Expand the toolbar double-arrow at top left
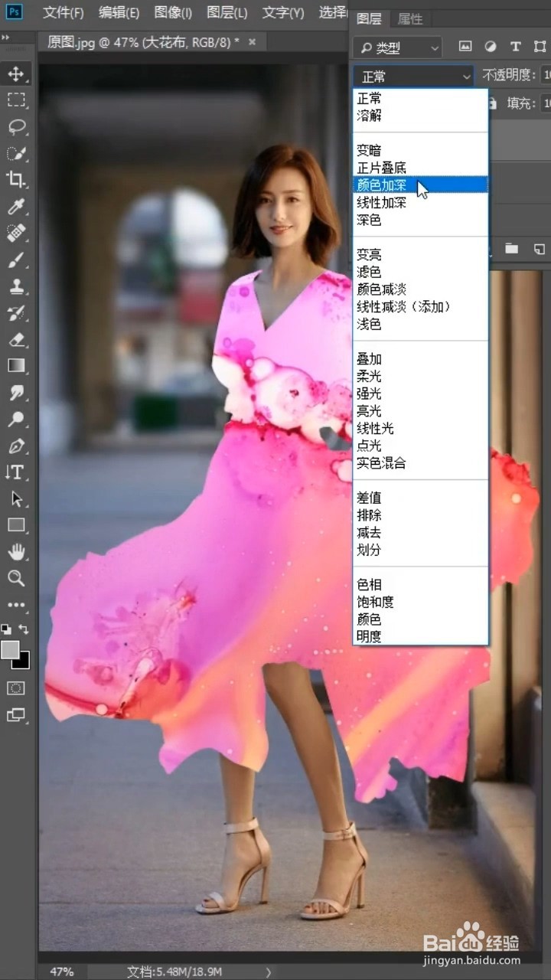This screenshot has height=980, width=551. [x=6, y=36]
